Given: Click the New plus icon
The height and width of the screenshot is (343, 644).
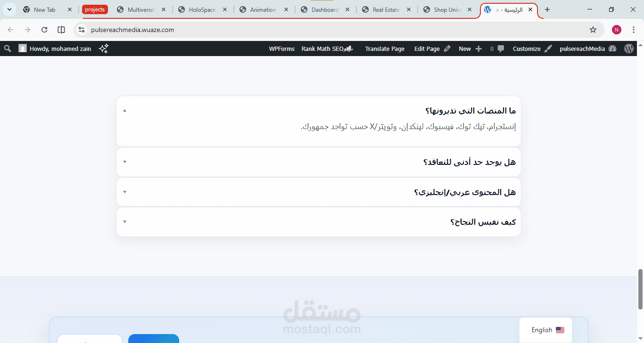Looking at the screenshot, I should (x=479, y=49).
